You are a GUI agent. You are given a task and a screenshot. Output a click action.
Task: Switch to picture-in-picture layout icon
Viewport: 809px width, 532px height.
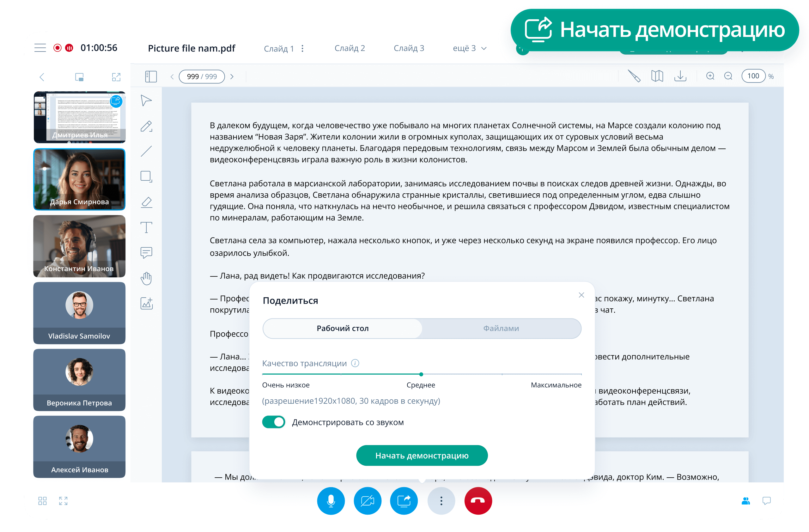(79, 77)
